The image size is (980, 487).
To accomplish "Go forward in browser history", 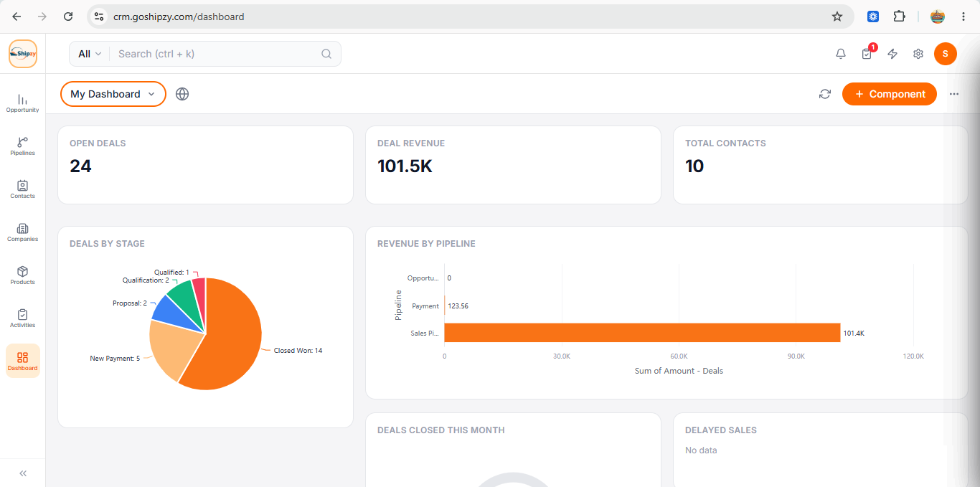I will pyautogui.click(x=42, y=16).
